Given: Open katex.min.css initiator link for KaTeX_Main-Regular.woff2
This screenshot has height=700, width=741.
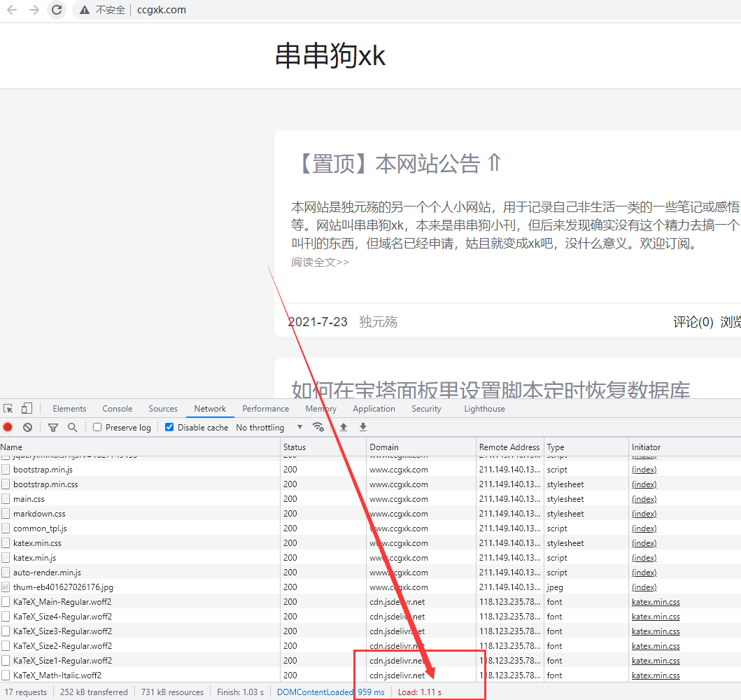Looking at the screenshot, I should [655, 602].
